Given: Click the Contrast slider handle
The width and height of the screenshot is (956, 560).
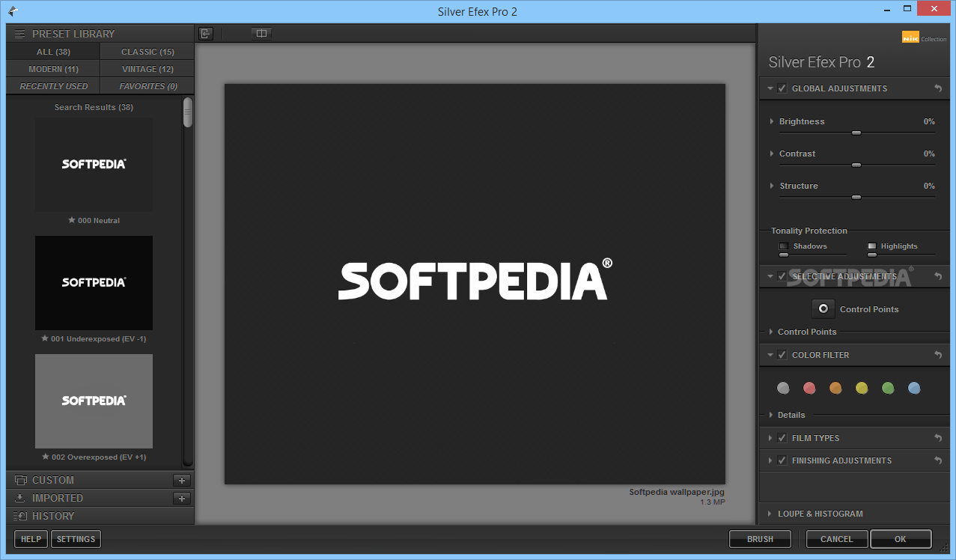Looking at the screenshot, I should [856, 165].
